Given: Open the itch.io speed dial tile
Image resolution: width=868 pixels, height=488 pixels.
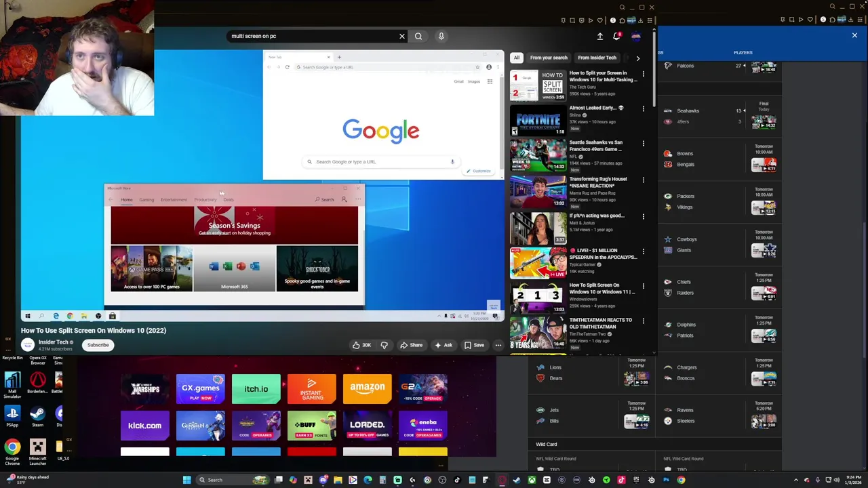Looking at the screenshot, I should [256, 388].
